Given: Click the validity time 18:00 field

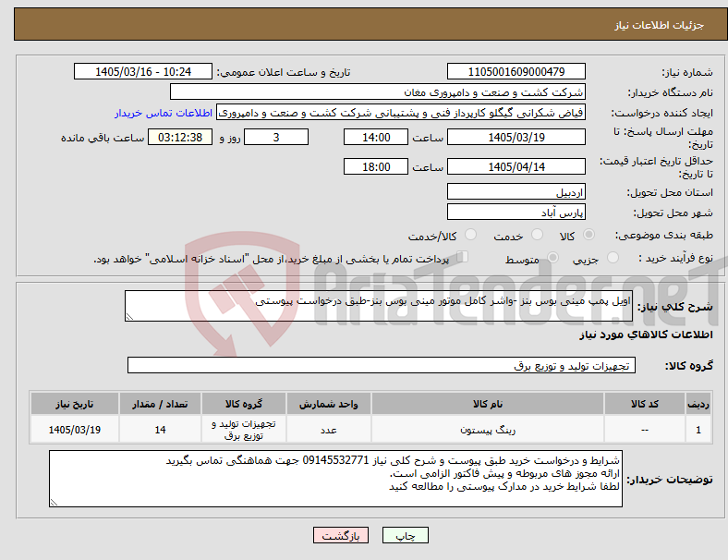Looking at the screenshot, I should click(x=376, y=166).
